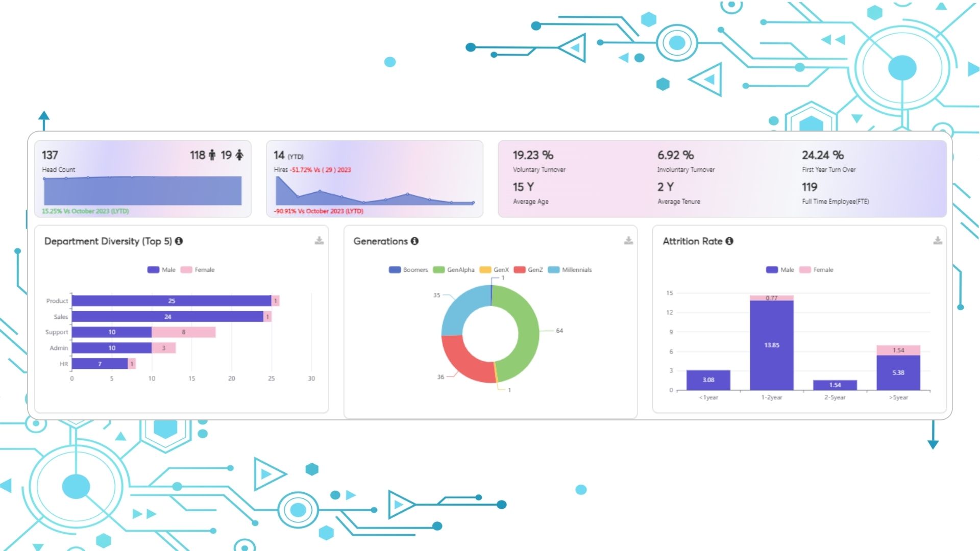Viewport: 980px width, 551px height.
Task: Open Department Diversity info tooltip icon
Action: point(179,241)
